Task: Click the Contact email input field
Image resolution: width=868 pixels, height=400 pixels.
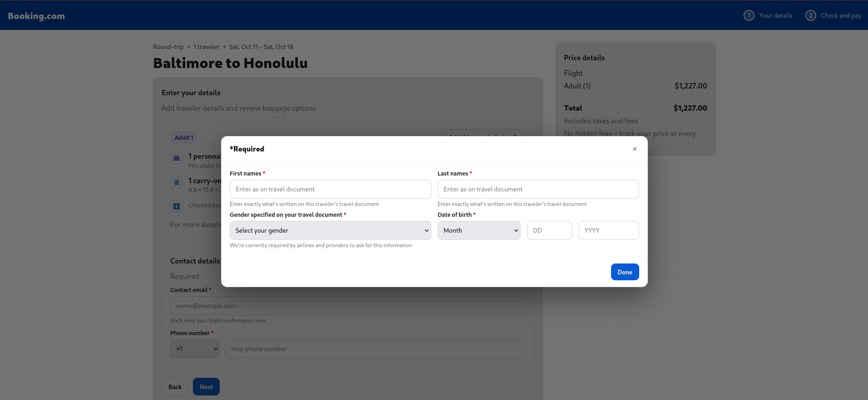Action: (347, 306)
